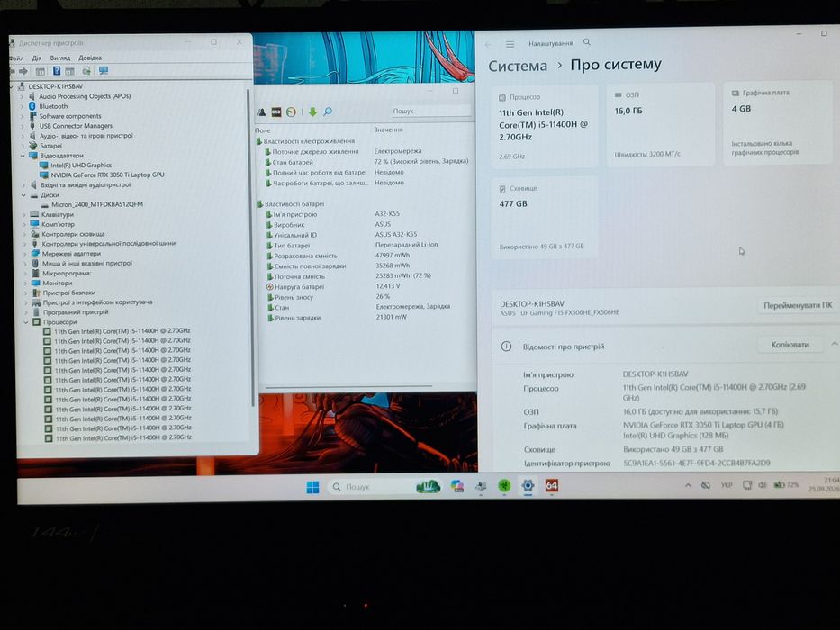Open the Вигляд menu
The width and height of the screenshot is (840, 630).
(x=60, y=58)
